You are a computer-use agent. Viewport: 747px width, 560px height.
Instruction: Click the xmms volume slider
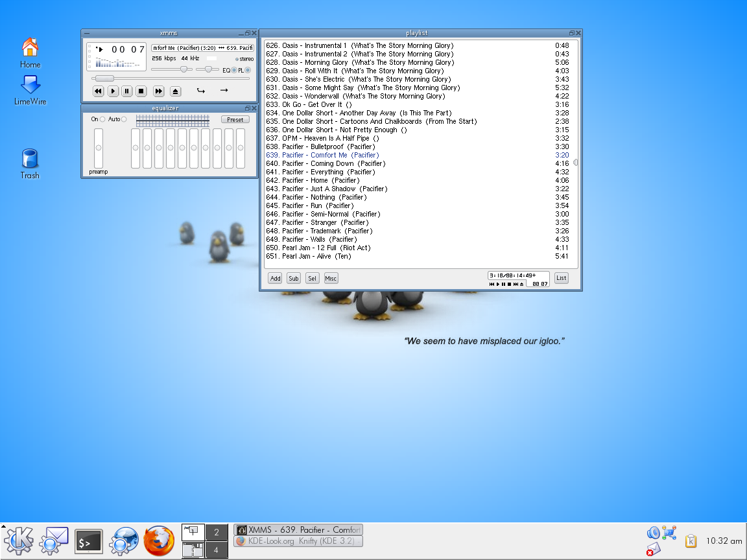coord(172,69)
